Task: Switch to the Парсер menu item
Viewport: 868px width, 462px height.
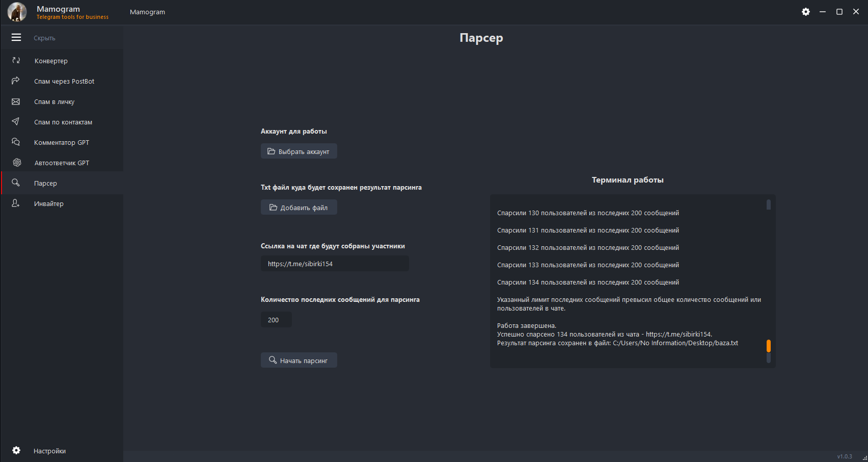Action: click(45, 183)
